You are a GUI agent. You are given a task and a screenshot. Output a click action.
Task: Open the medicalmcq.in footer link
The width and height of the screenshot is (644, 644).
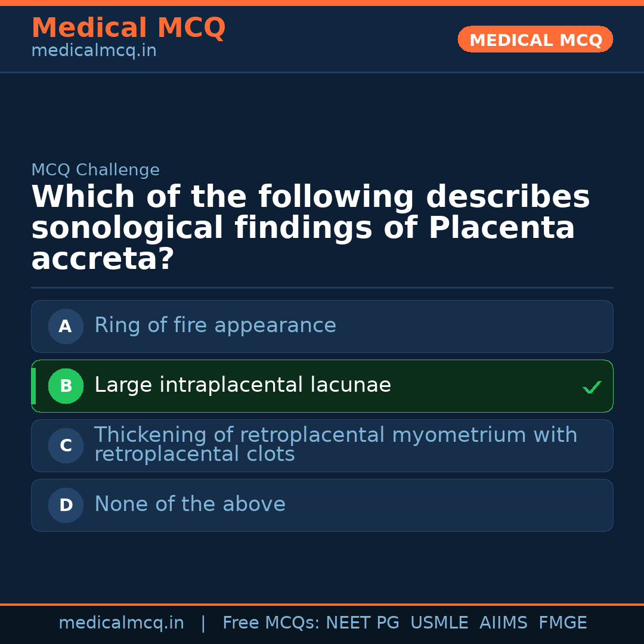click(122, 622)
